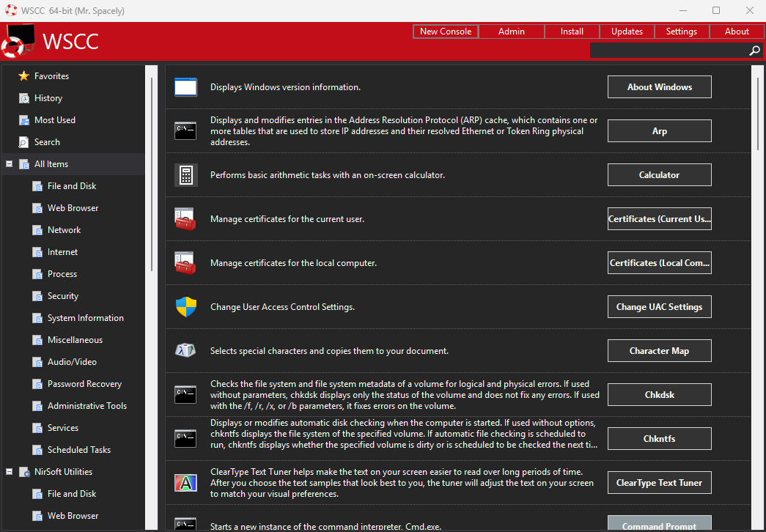Screen dimensions: 766x532
Task: Click the Certificates (Current User) toolbox icon
Action: (185, 219)
